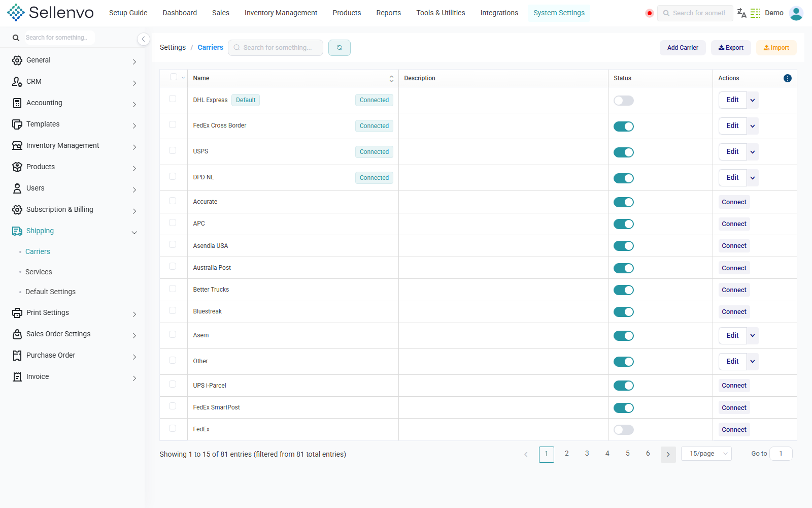Toggle off USPS carrier status
The width and height of the screenshot is (812, 508).
coord(623,152)
